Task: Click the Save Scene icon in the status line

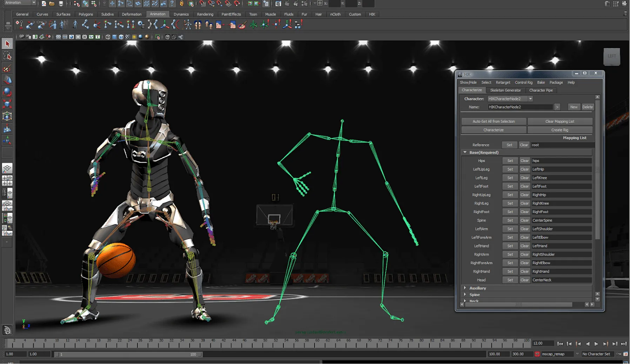Action: click(61, 4)
